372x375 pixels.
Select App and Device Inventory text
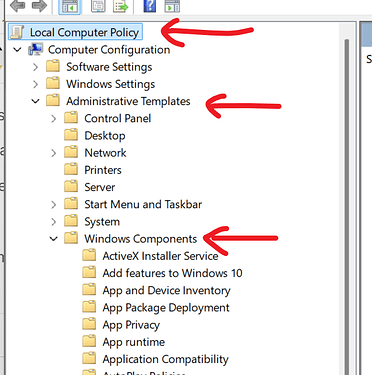point(166,291)
